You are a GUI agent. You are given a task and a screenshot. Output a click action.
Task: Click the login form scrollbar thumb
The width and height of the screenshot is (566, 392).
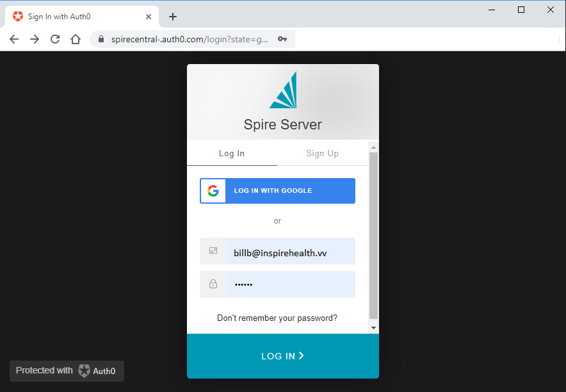pyautogui.click(x=374, y=236)
